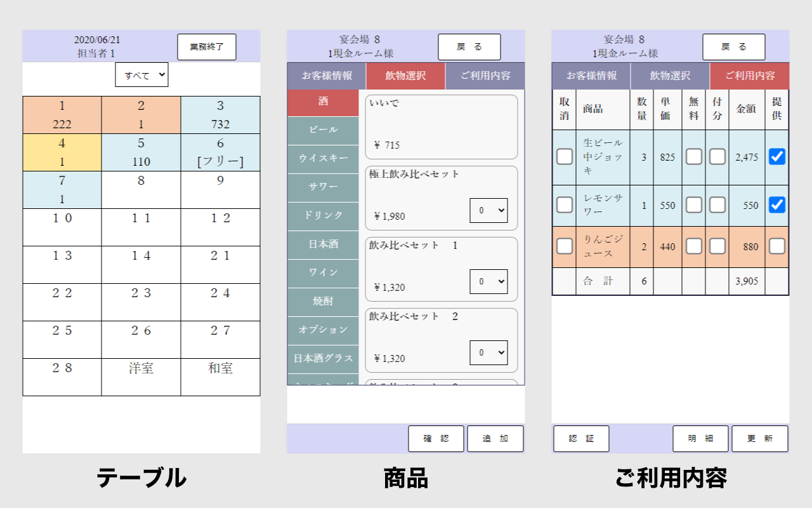Open the お客様情報 tab in the product panel

click(x=327, y=76)
